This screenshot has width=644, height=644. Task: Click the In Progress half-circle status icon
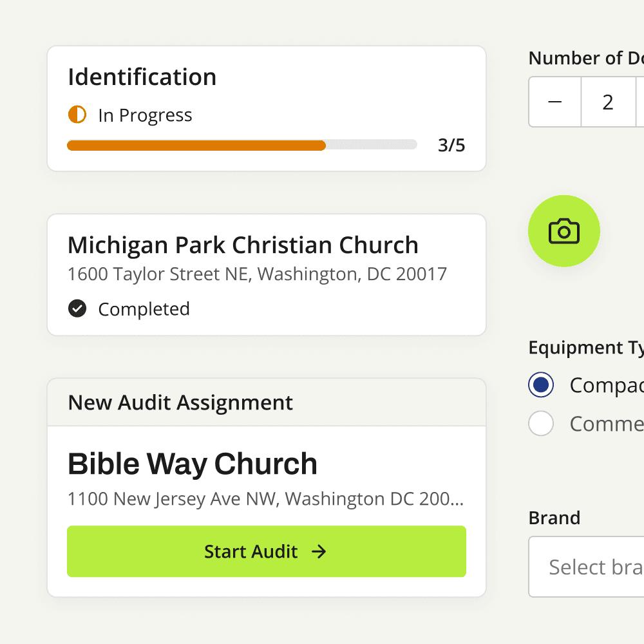click(x=77, y=115)
